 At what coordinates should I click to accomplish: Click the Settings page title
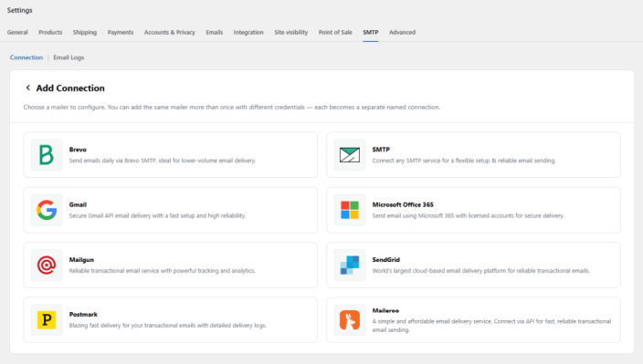(x=20, y=10)
